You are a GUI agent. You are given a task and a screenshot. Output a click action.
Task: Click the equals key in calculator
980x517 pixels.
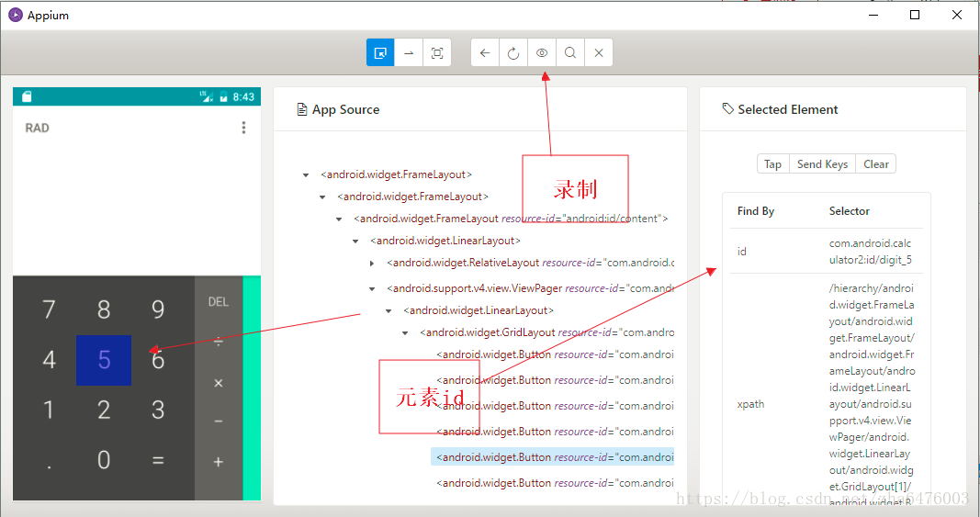tap(158, 461)
